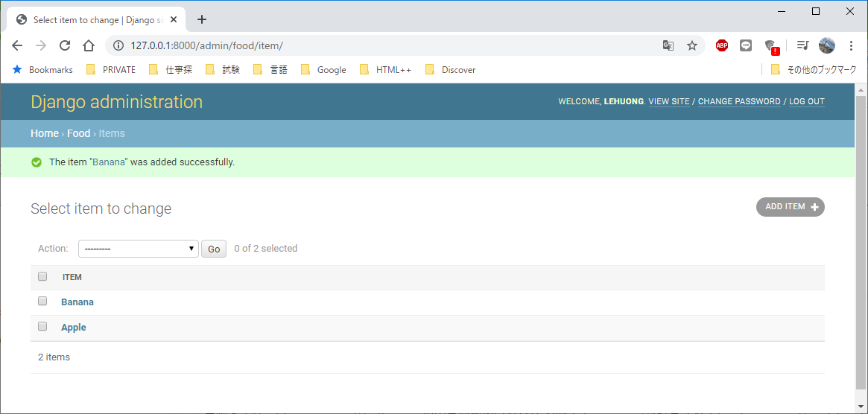Click the extension icon with red alert badge

771,46
